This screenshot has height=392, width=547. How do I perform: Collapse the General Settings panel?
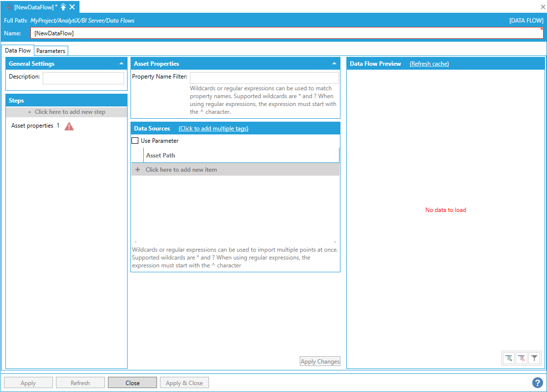click(x=121, y=64)
